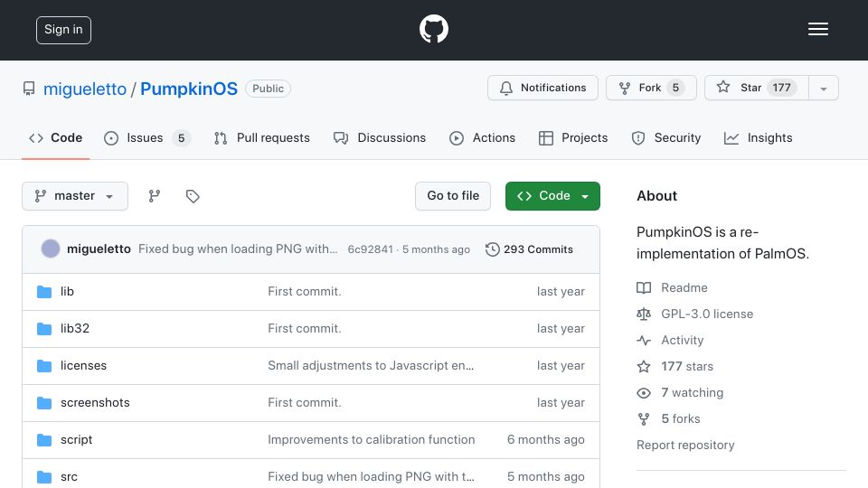Open 'Improvements to calibration function' commit

[372, 440]
